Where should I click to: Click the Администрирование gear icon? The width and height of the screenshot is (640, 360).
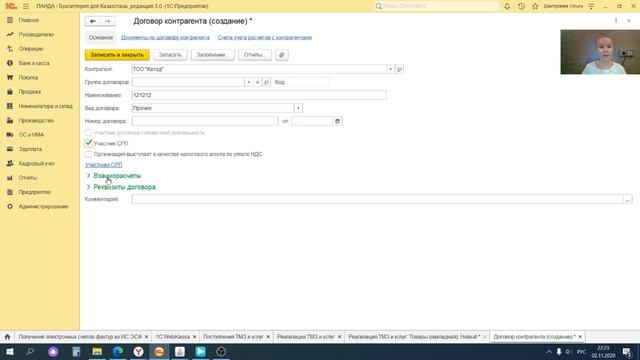(10, 207)
